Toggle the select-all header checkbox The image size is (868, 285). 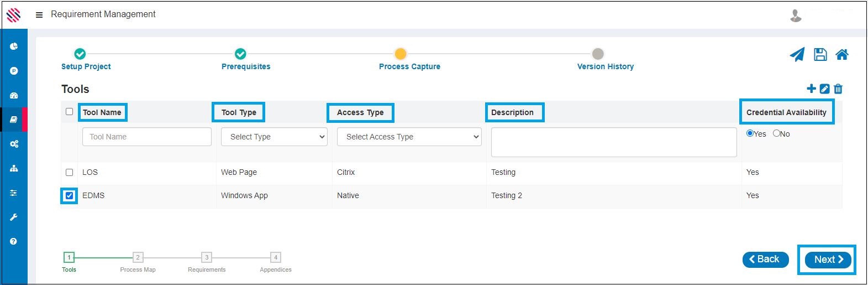coord(69,112)
